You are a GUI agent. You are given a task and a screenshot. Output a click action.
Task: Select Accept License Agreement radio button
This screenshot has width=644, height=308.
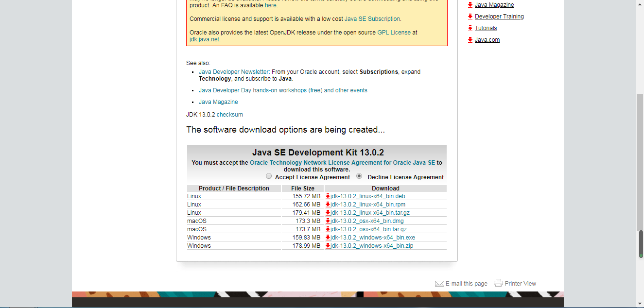[x=269, y=176]
